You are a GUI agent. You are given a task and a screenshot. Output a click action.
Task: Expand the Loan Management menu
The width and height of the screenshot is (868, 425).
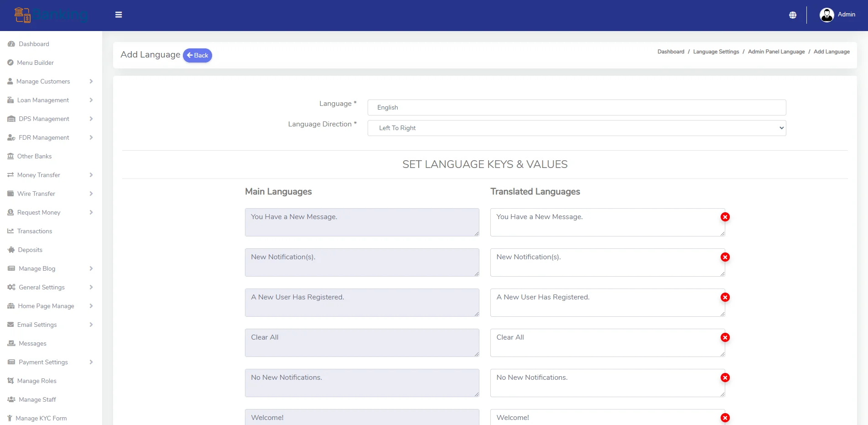[50, 100]
